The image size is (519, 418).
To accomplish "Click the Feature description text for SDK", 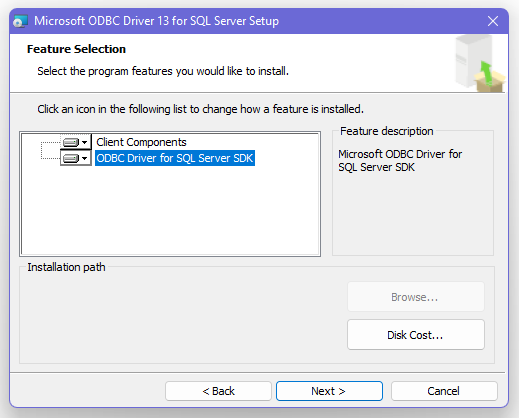I will pyautogui.click(x=400, y=161).
